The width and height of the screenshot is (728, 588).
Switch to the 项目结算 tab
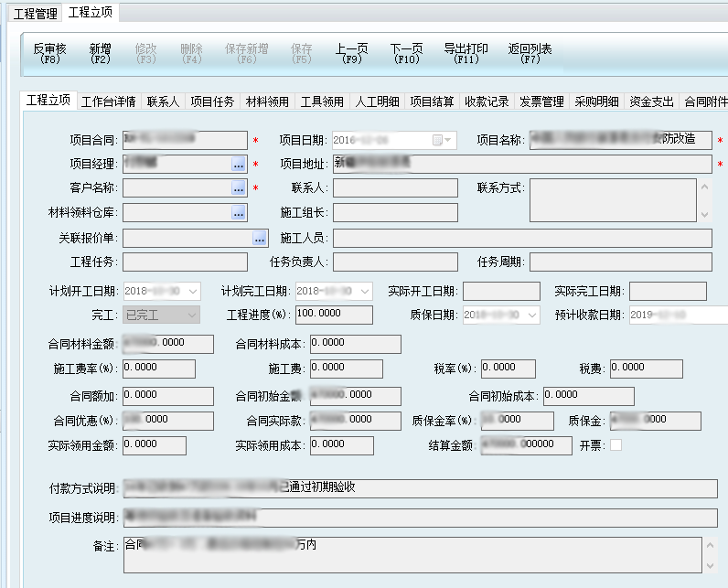[432, 102]
